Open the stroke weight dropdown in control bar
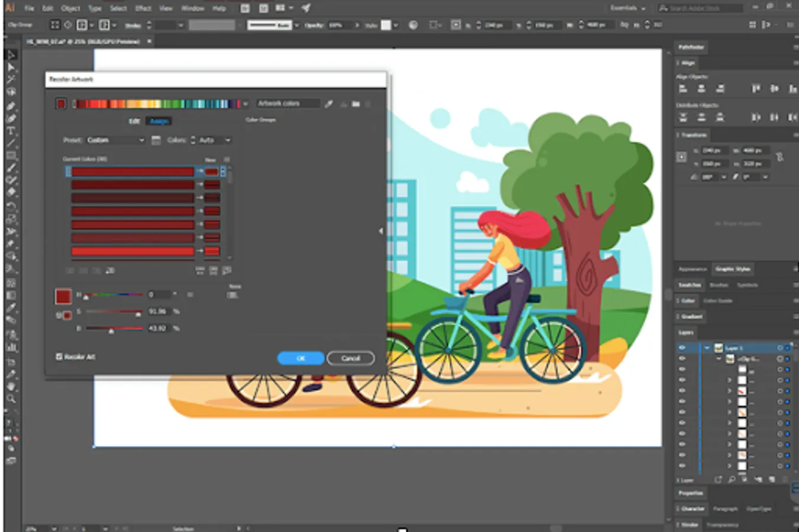This screenshot has height=532, width=799. [x=180, y=25]
